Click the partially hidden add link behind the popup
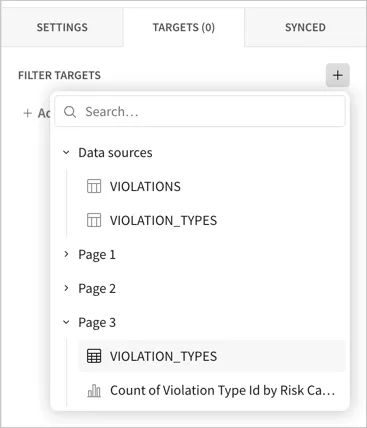 pos(36,113)
